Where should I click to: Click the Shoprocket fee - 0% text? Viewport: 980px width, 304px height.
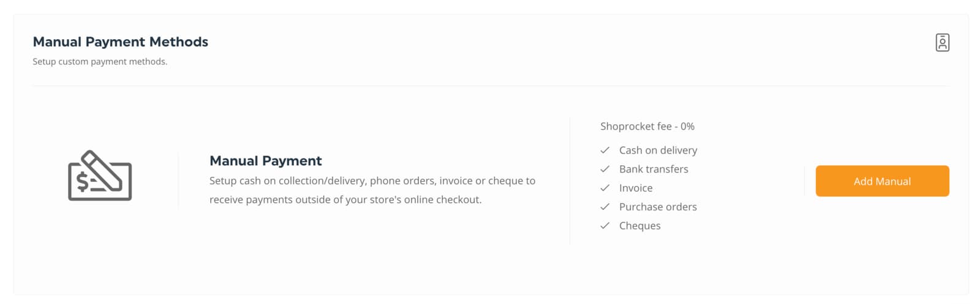pyautogui.click(x=647, y=127)
